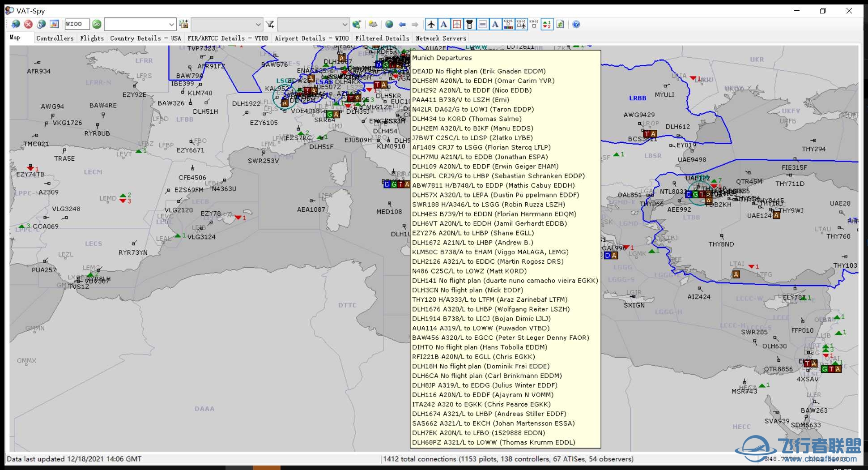Screen dimensions: 868x470
Task: Open Airport Details - WIOO tab
Action: pos(312,38)
